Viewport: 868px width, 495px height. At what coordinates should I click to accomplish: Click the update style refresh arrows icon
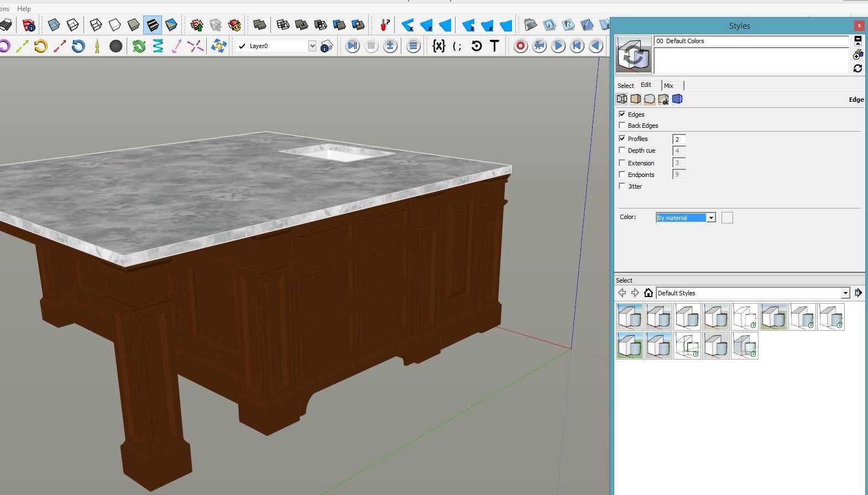tap(857, 69)
